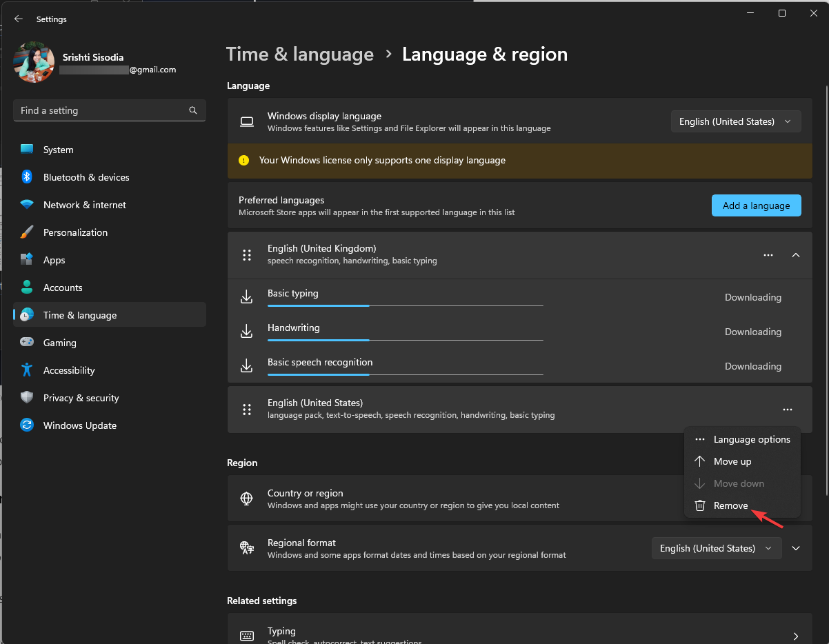The image size is (829, 644).
Task: Click the Basic typing download progress bar
Action: (x=406, y=305)
